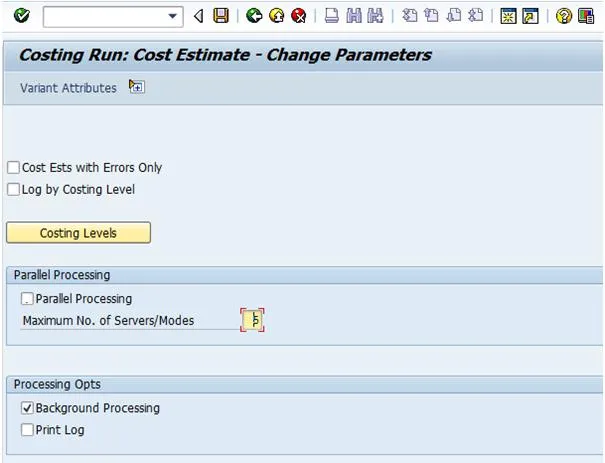Tick the Print Log checkbox

pos(27,430)
